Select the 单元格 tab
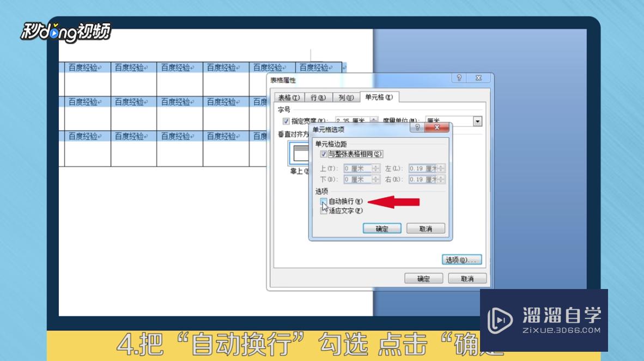 click(x=379, y=97)
